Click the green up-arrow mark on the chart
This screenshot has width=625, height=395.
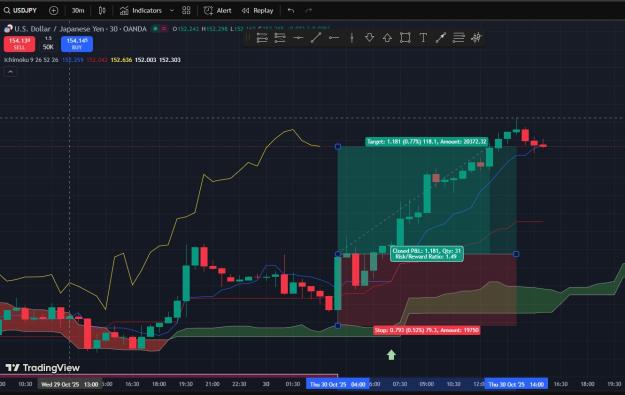391,355
